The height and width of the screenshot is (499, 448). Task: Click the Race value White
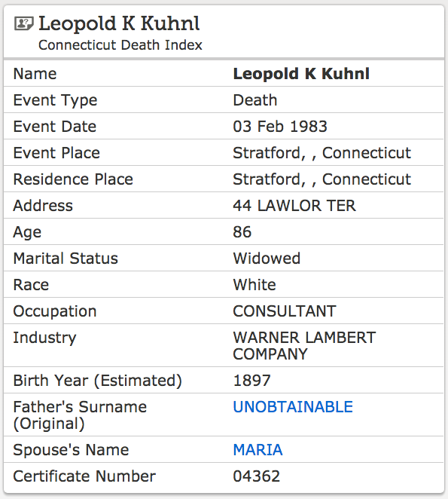click(254, 285)
